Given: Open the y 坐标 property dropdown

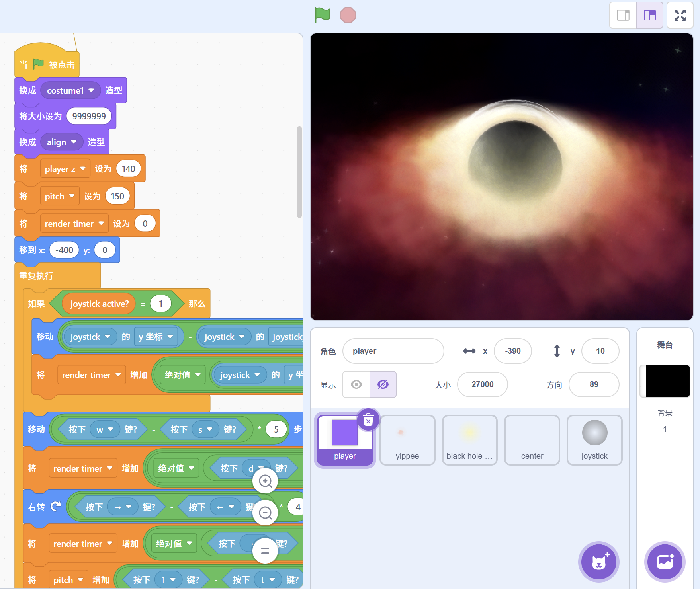Looking at the screenshot, I should click(156, 337).
